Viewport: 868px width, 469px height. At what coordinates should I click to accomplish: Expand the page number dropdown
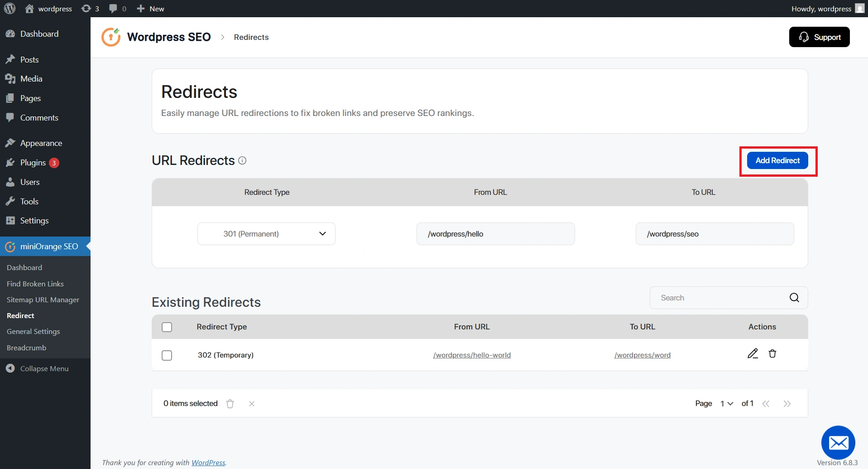click(727, 404)
